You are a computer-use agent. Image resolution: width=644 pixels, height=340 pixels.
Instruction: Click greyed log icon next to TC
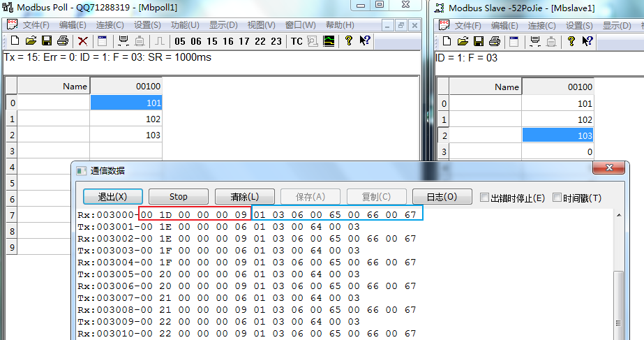pyautogui.click(x=313, y=41)
